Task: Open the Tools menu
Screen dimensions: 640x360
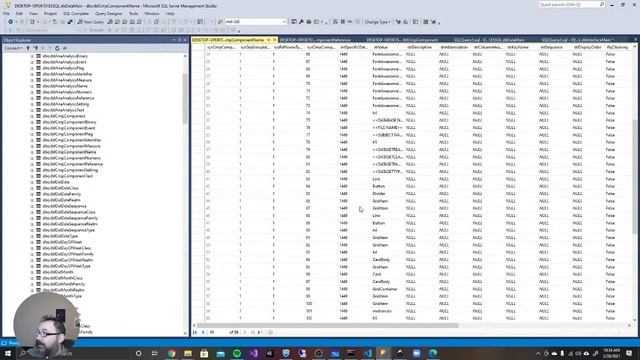Action: (x=133, y=13)
